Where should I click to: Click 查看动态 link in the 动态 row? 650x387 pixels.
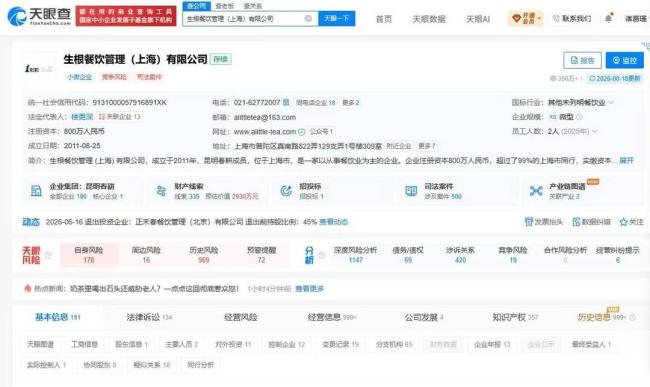tap(334, 222)
